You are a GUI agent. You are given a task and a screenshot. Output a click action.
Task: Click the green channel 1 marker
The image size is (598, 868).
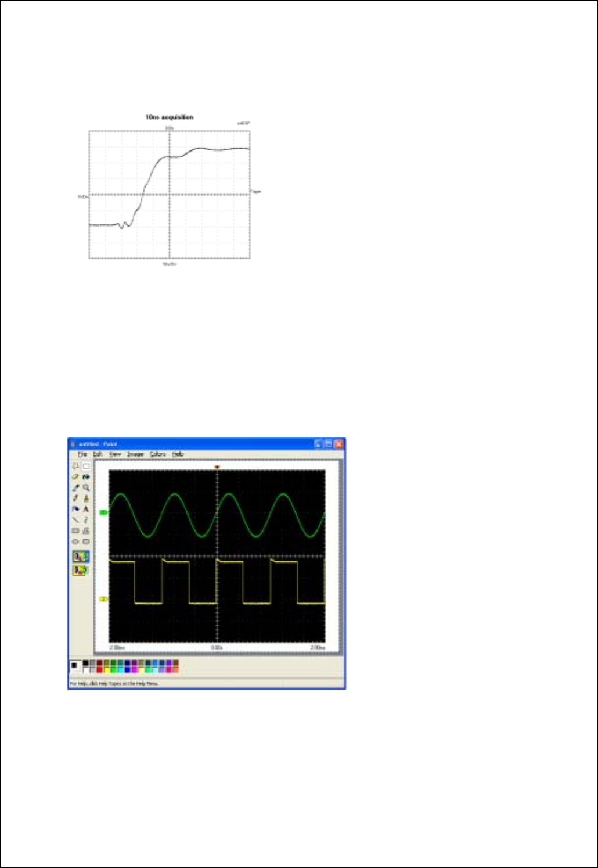104,512
